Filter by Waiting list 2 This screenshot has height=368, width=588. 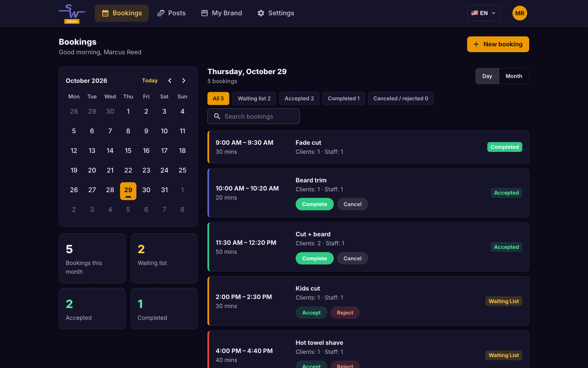254,98
